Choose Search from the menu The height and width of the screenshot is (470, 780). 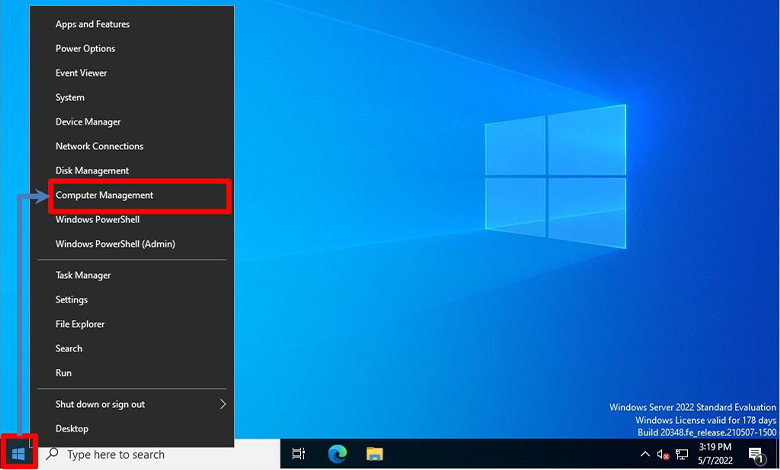pos(132,348)
